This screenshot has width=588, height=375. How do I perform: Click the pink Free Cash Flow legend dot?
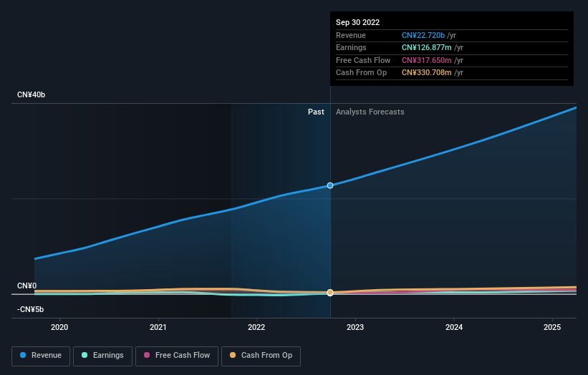(x=147, y=355)
